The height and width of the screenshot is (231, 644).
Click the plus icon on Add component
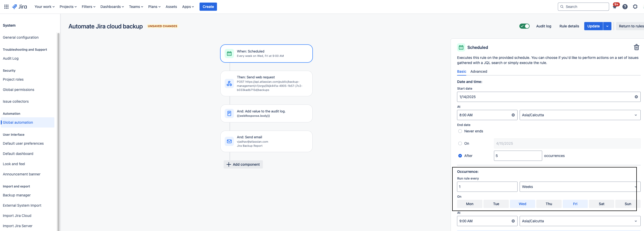tap(229, 164)
